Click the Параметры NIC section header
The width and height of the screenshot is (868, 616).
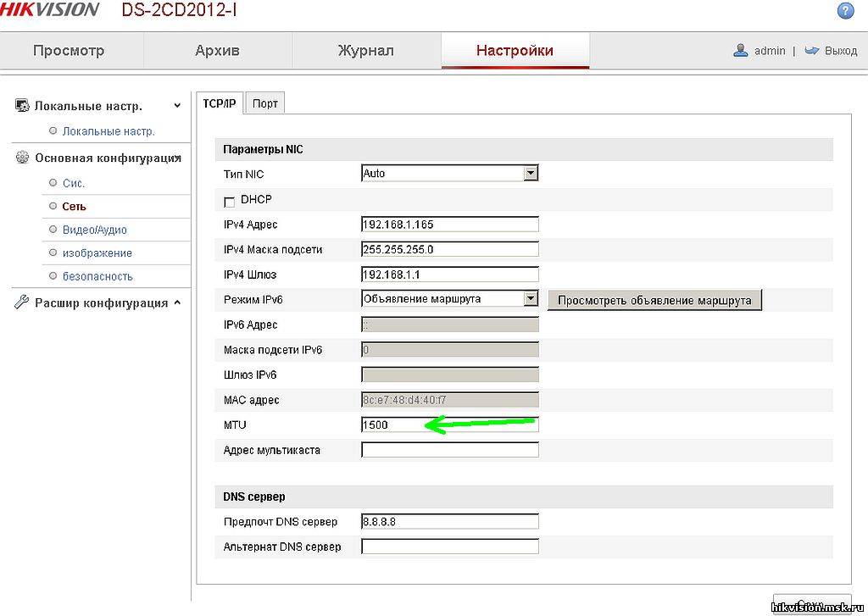[524, 149]
